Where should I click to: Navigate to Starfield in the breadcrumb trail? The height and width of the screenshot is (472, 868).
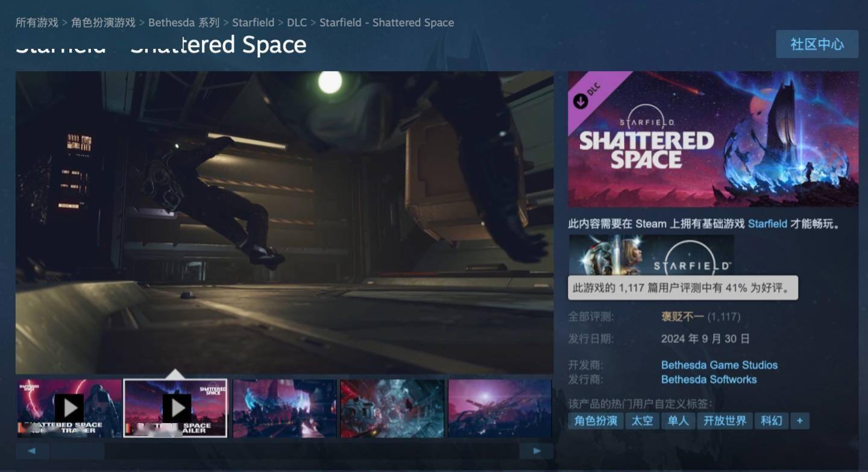click(253, 22)
